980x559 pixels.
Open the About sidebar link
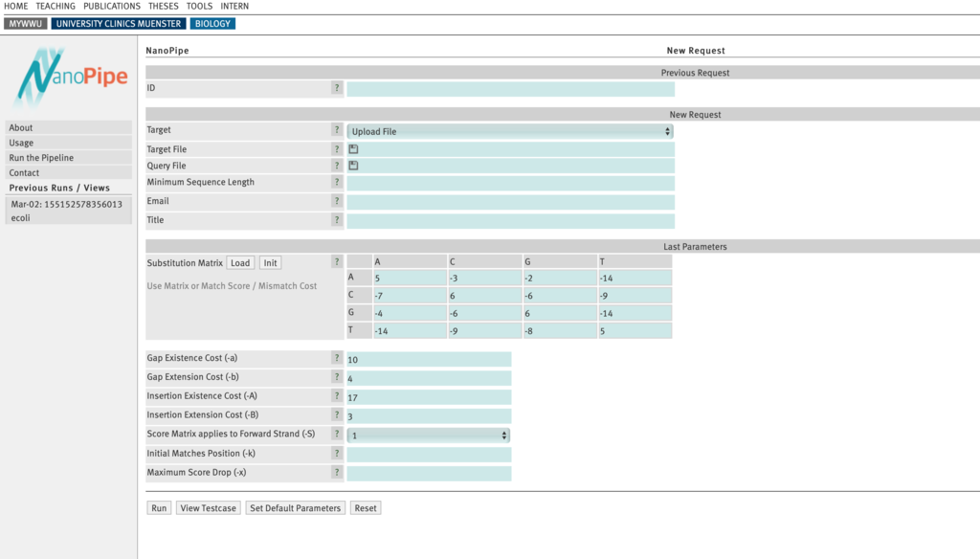coord(69,127)
